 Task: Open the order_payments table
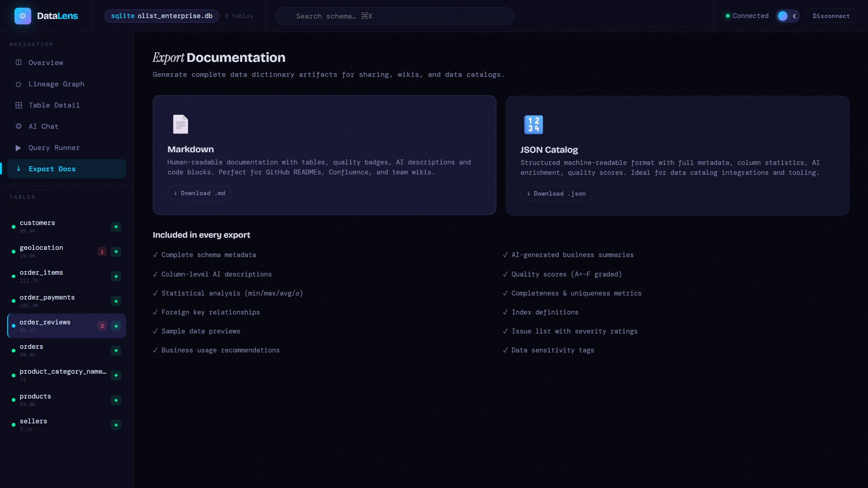click(x=66, y=301)
